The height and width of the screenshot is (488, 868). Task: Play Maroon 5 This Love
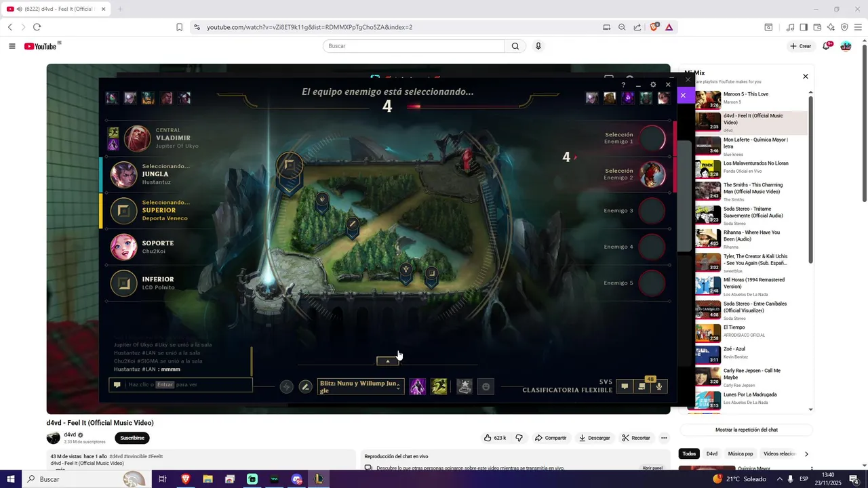point(751,99)
